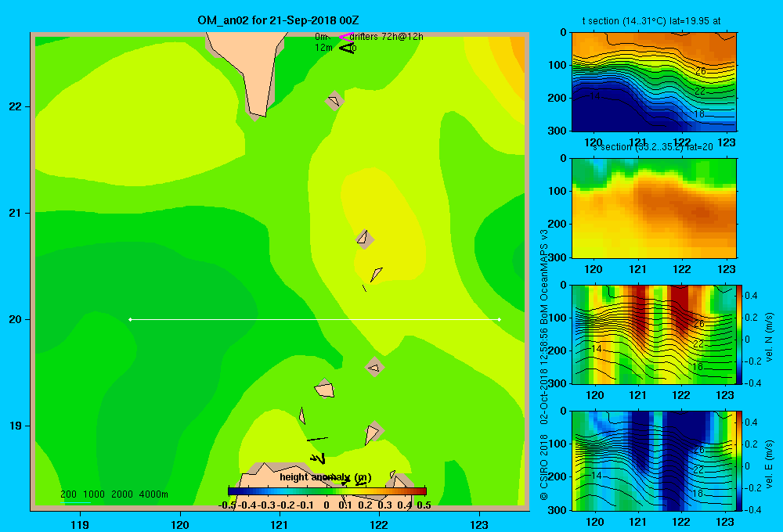783x532 pixels.
Task: Click the 'drifters 72h@12h' legend label
Action: coord(387,37)
